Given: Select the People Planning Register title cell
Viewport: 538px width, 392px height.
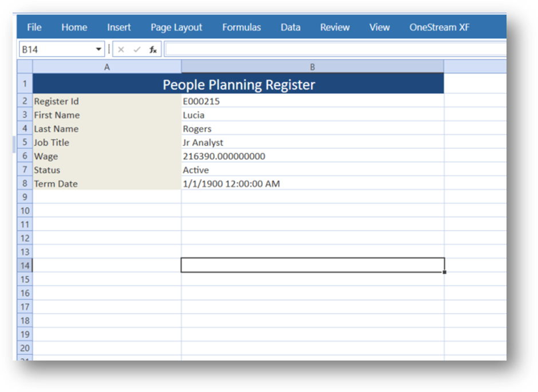Looking at the screenshot, I should click(239, 85).
